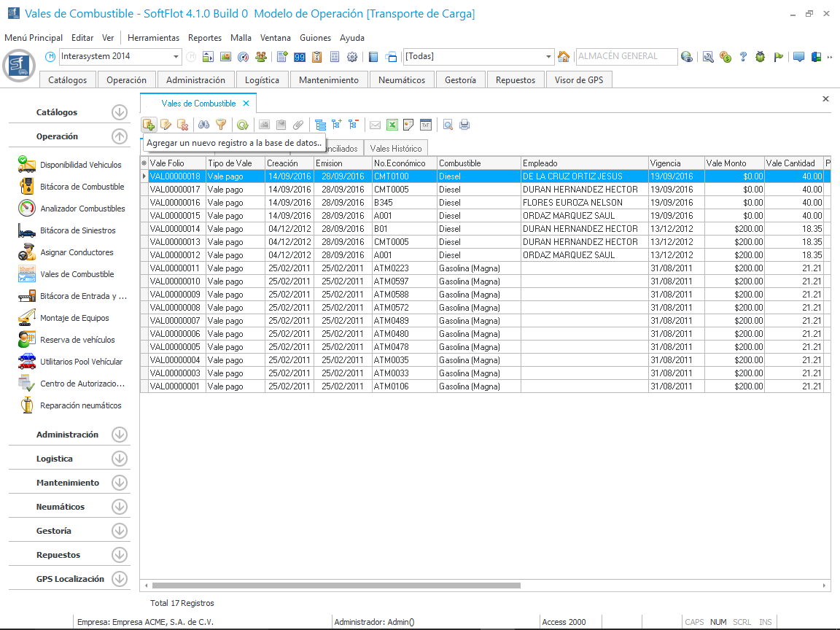Screen dimensions: 840x630
Task: Click the filter funnel icon
Action: [221, 125]
